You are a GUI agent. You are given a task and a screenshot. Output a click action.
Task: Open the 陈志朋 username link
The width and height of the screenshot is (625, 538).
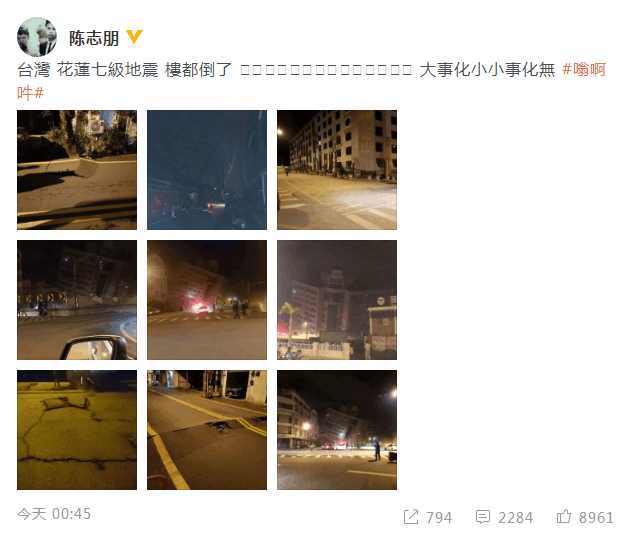[x=94, y=38]
